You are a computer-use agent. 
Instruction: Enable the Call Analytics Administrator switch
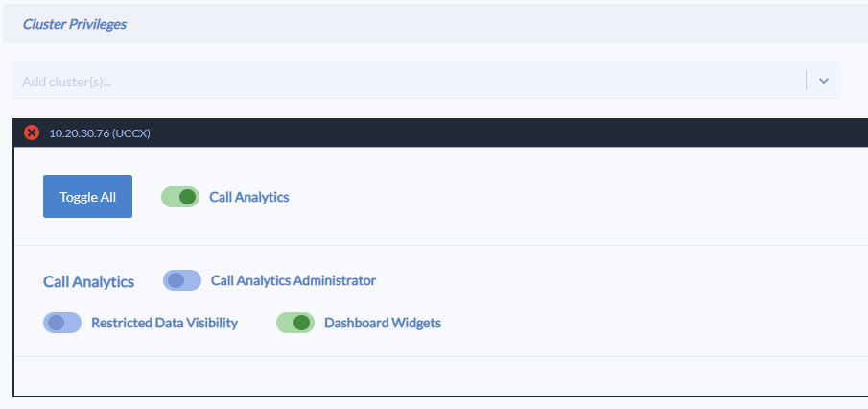[182, 280]
